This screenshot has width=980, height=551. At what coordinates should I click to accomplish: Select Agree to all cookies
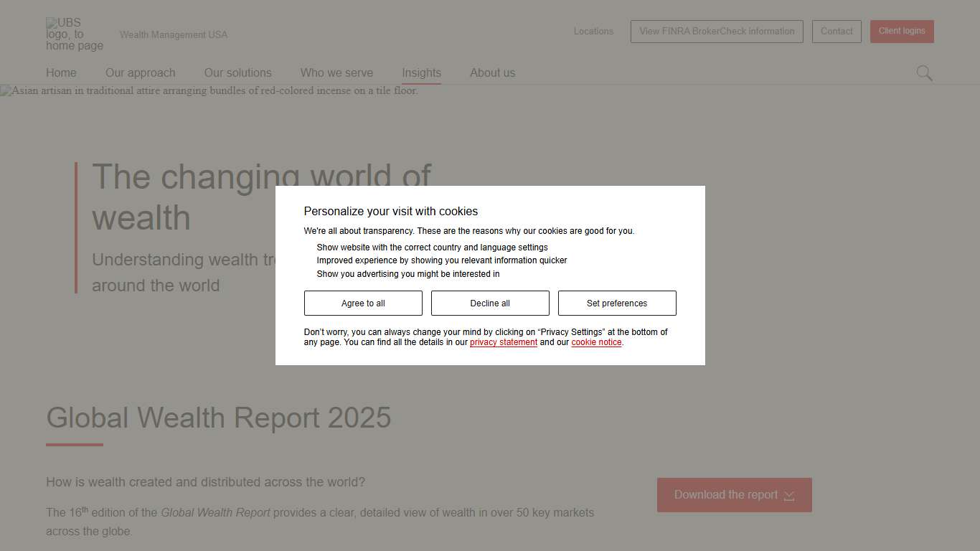click(363, 303)
